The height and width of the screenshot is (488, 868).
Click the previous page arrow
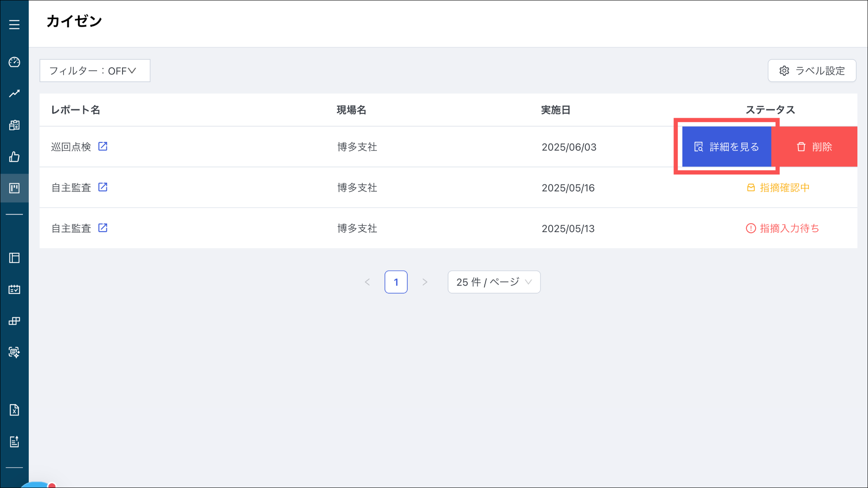point(367,282)
